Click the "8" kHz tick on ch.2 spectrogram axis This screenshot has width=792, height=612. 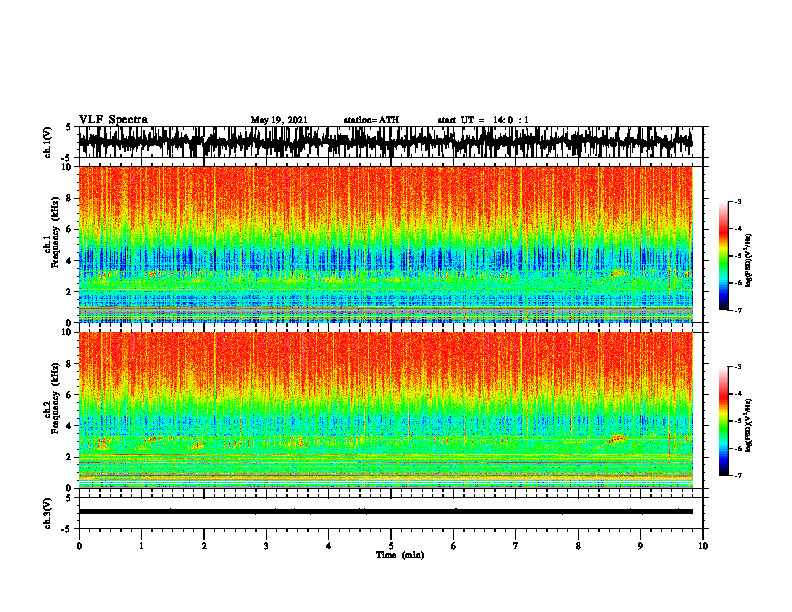pos(71,364)
